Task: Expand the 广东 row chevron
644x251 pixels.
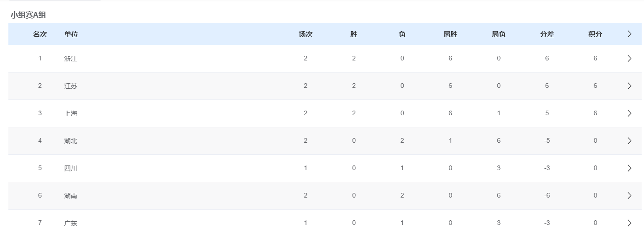Action: pyautogui.click(x=629, y=223)
